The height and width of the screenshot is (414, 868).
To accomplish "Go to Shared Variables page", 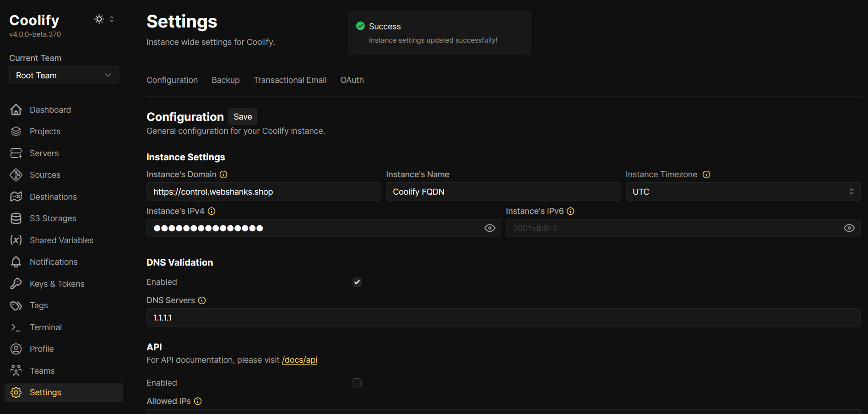I will tap(64, 240).
